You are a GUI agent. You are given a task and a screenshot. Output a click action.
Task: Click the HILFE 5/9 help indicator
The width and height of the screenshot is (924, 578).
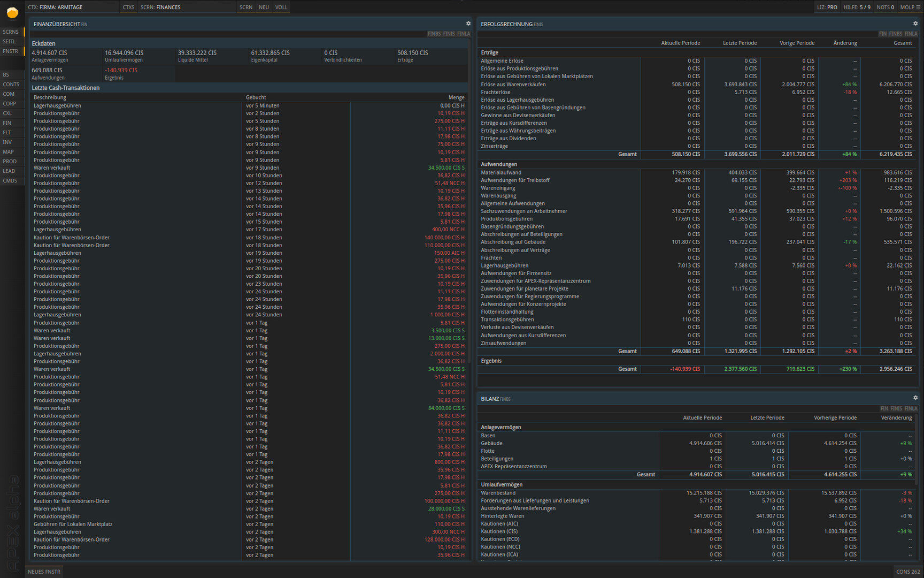pos(857,7)
